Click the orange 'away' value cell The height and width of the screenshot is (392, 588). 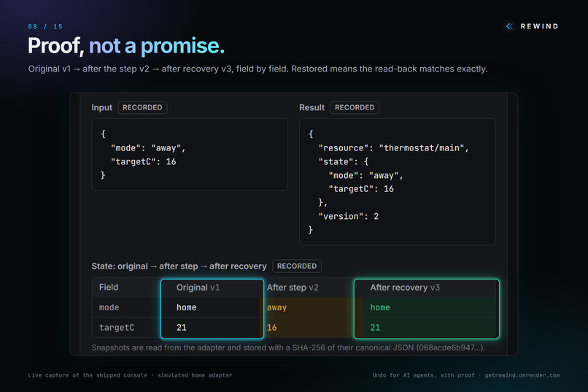pyautogui.click(x=309, y=307)
